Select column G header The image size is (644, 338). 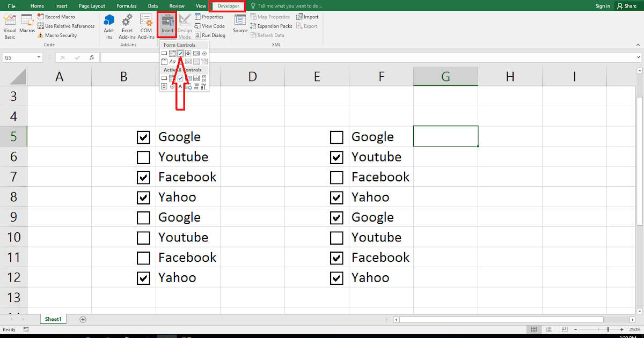pos(445,77)
